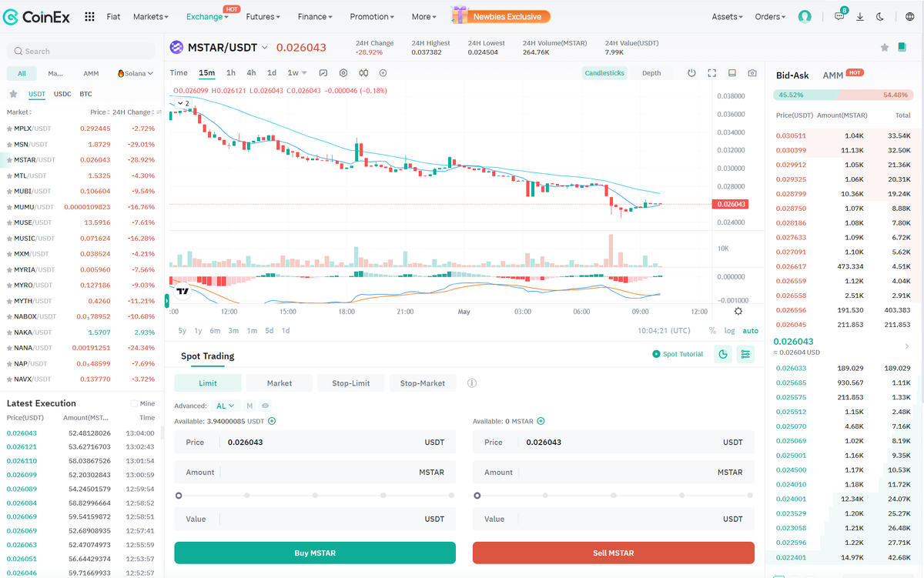This screenshot has height=578, width=924.
Task: Open the Markets dropdown menu
Action: [151, 16]
